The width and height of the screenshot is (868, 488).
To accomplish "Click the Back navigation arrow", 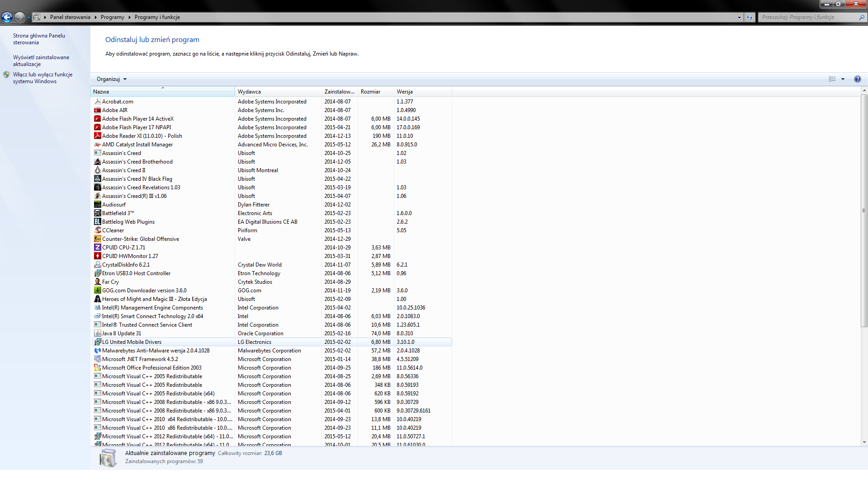I will click(x=7, y=17).
